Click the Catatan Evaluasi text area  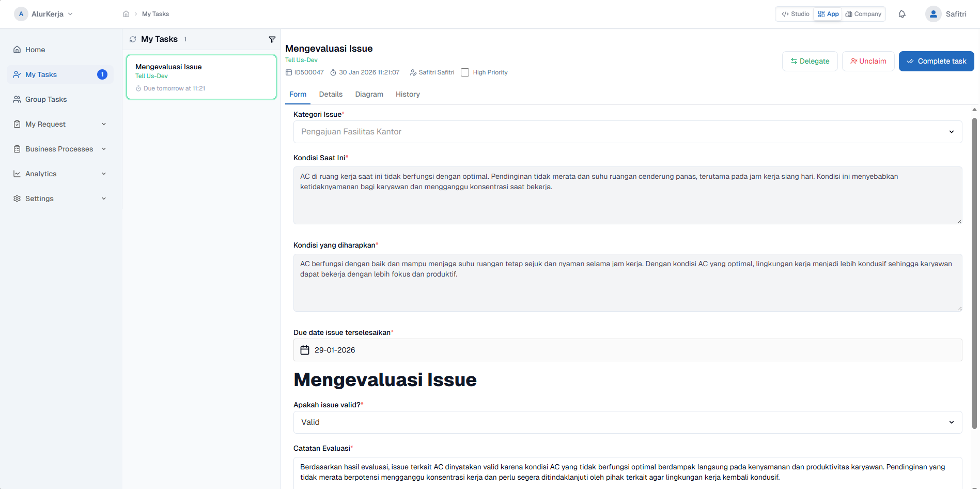click(x=627, y=472)
